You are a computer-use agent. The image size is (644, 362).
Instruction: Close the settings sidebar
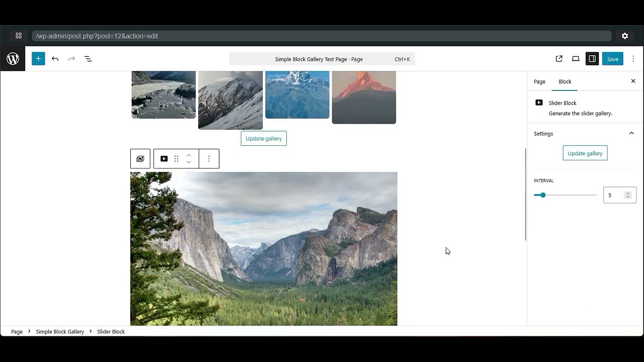click(x=633, y=81)
